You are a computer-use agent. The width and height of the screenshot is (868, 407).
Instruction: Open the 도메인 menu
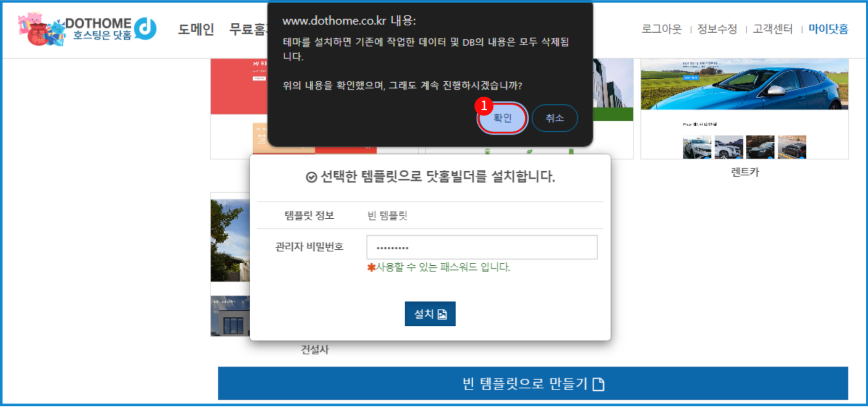coord(196,29)
